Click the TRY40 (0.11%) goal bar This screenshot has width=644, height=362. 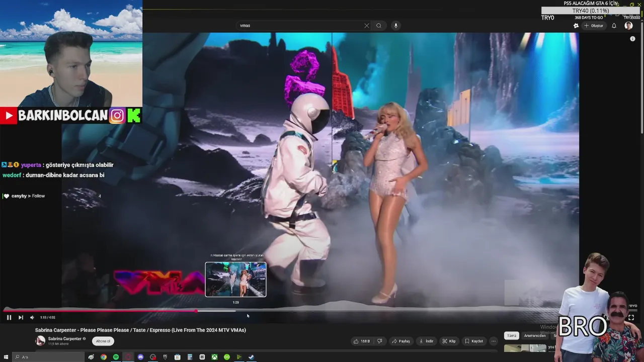pos(590,11)
